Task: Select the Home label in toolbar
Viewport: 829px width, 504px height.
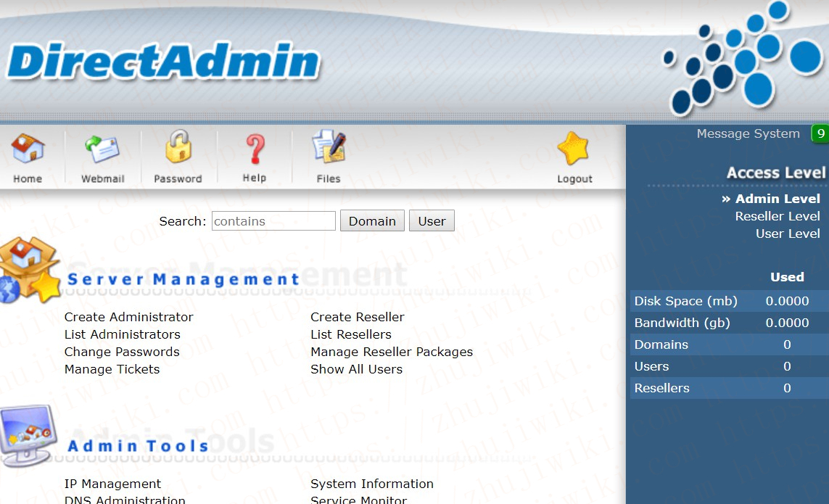Action: point(28,178)
